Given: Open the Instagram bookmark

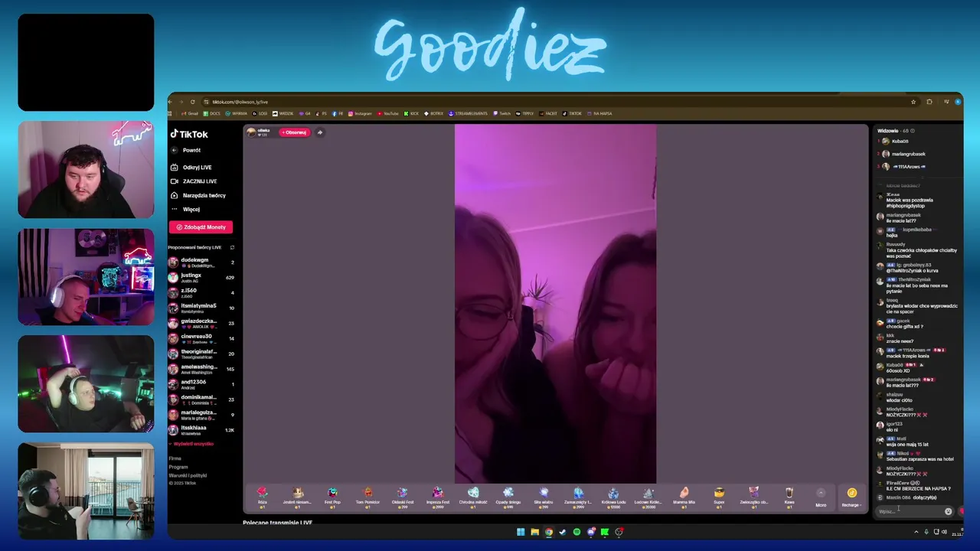Looking at the screenshot, I should (360, 113).
